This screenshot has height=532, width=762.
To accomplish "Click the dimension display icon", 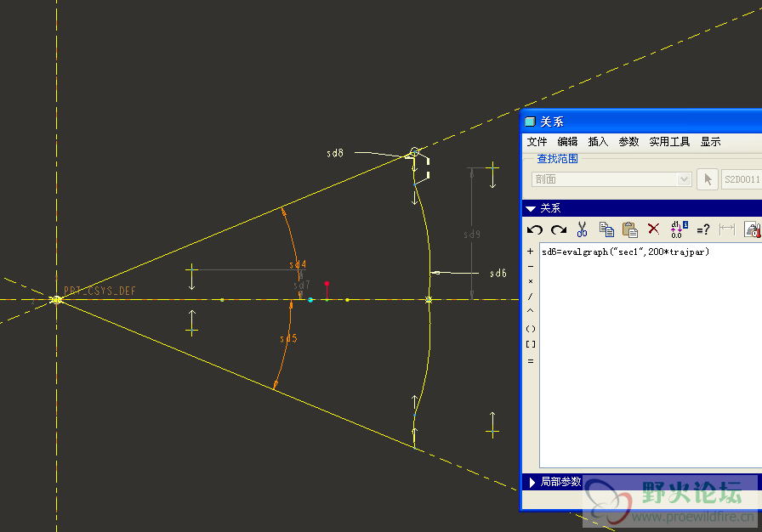I will click(727, 229).
